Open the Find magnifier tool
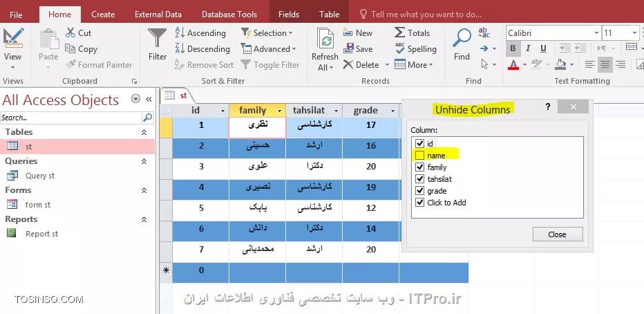Screen dimensions: 644x314 [462, 38]
